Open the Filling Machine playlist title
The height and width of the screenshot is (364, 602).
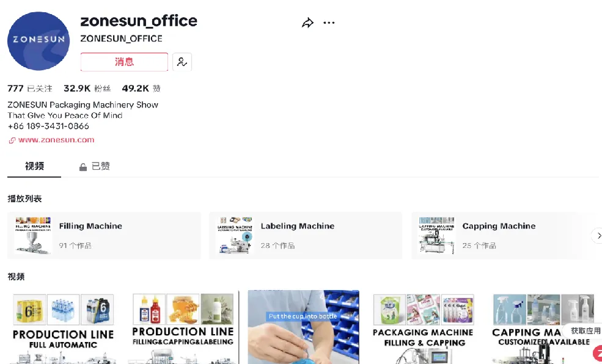tap(90, 226)
